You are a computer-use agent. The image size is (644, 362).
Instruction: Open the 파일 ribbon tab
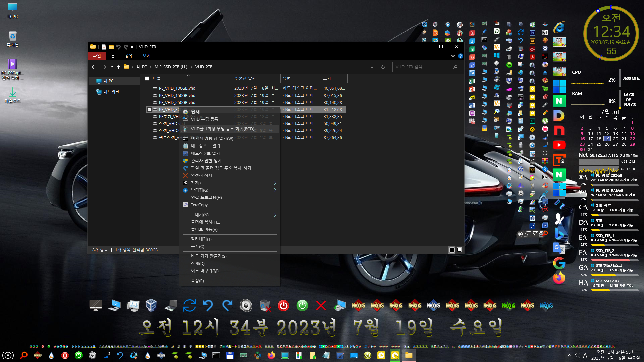97,56
